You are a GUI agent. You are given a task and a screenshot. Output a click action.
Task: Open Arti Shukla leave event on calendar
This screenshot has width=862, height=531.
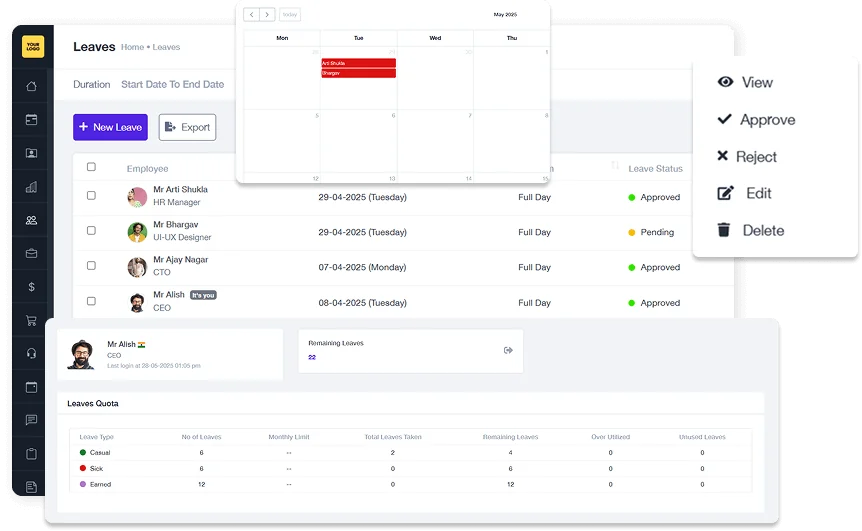358,63
